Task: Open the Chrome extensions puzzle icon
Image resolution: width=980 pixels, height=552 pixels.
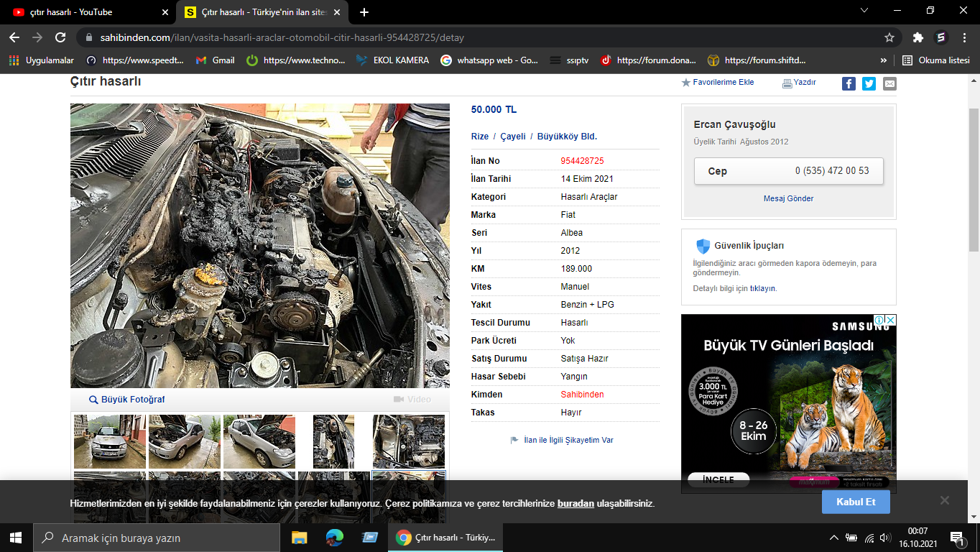Action: [917, 37]
